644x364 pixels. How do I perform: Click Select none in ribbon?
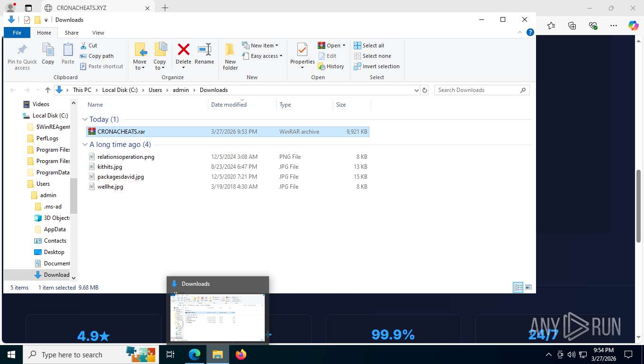[x=372, y=56]
